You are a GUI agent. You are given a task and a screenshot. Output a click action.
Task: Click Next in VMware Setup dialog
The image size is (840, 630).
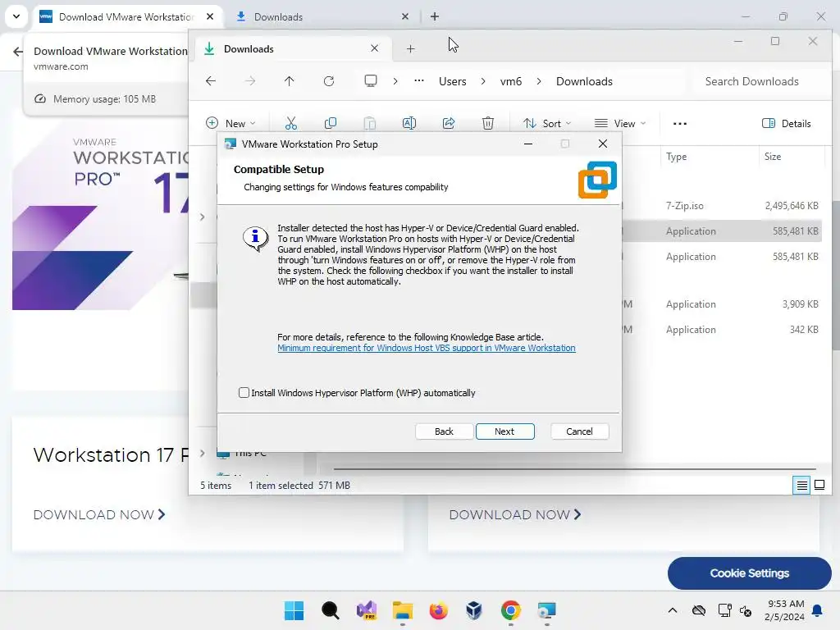point(504,431)
